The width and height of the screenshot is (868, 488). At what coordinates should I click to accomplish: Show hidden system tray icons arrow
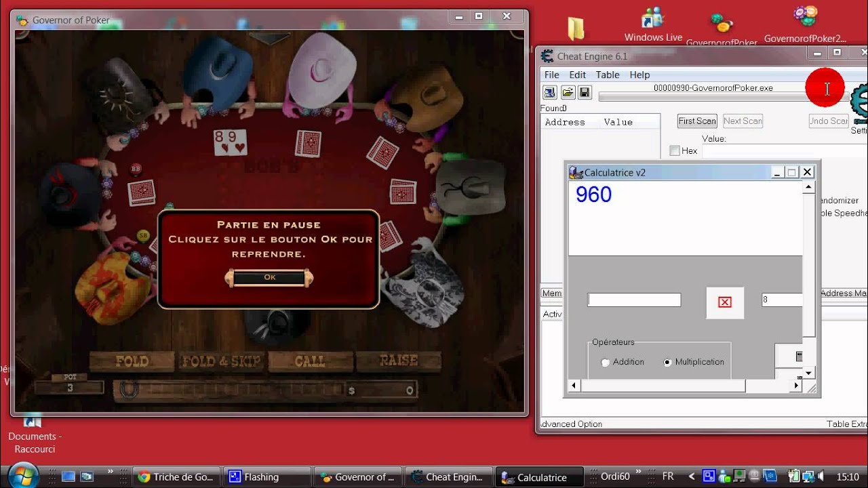[x=692, y=477]
